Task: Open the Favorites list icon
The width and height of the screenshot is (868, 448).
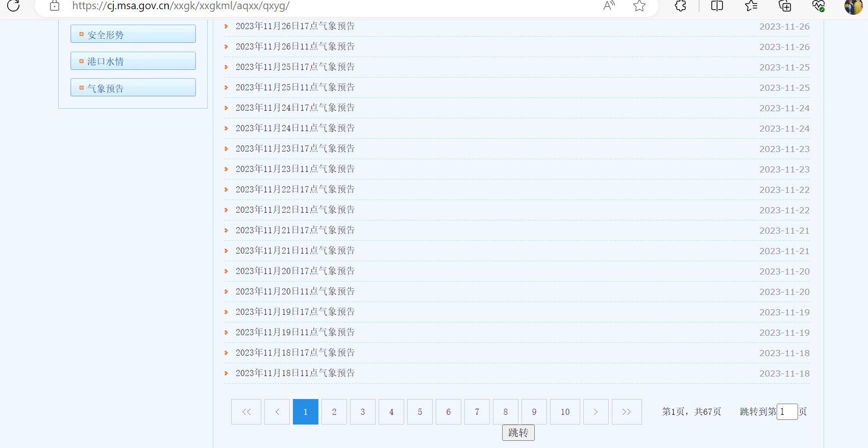Action: click(x=751, y=6)
